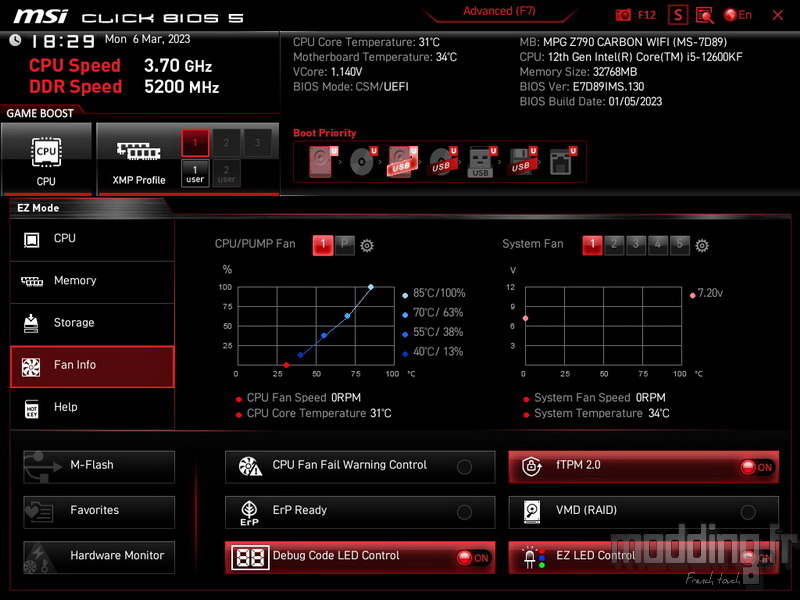Click the 85°C/100% fan curve point

pos(371,287)
